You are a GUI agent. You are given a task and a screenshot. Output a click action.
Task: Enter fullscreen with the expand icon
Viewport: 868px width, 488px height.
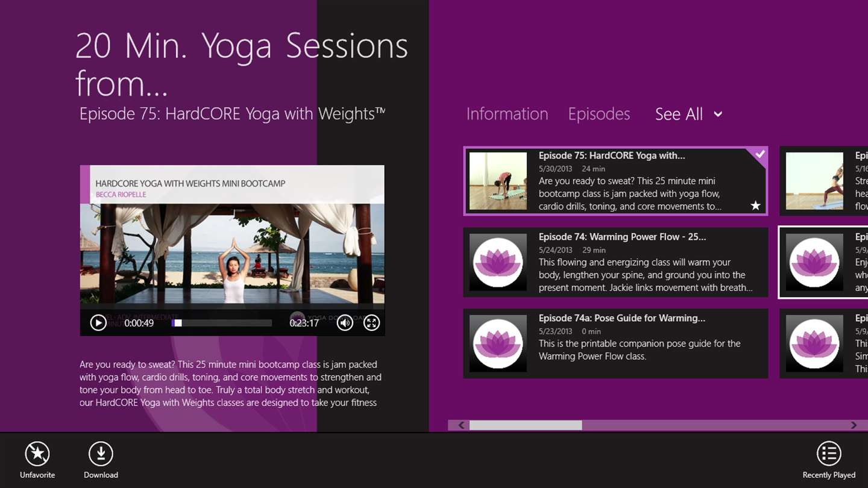(372, 323)
